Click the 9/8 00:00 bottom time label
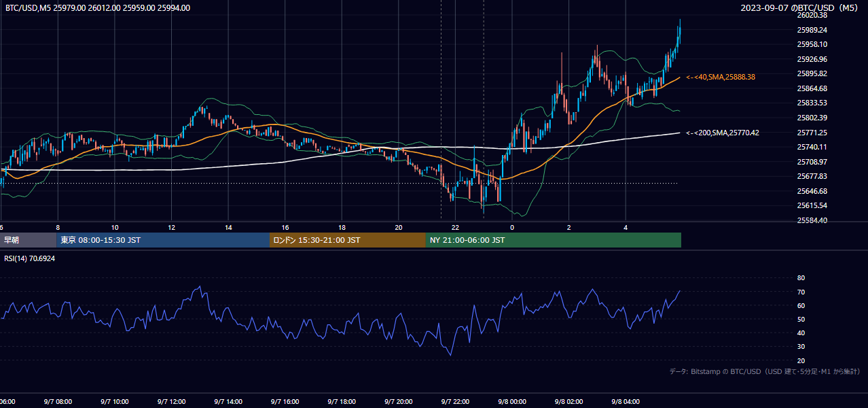The height and width of the screenshot is (408, 868). coord(513,402)
